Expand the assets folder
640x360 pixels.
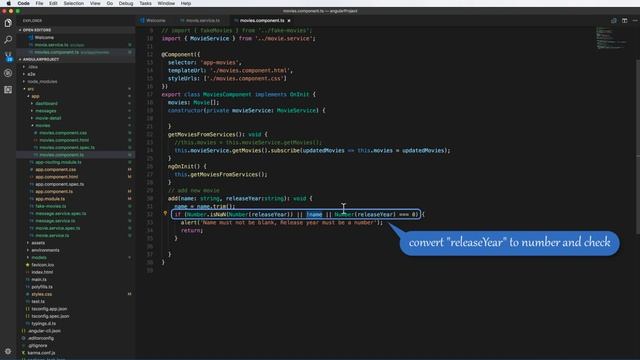(38, 243)
